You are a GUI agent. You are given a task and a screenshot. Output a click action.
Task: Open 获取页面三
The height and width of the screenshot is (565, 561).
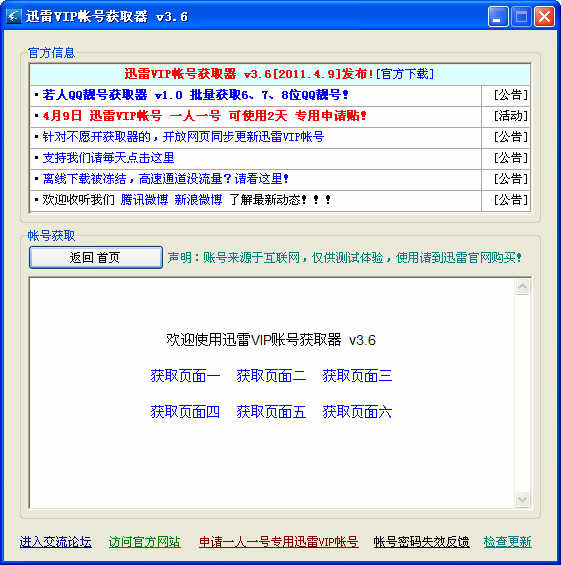357,376
